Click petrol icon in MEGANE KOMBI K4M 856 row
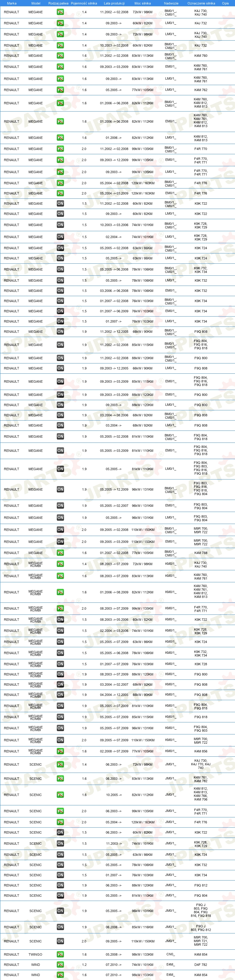235x980 pixels. pos(60,751)
